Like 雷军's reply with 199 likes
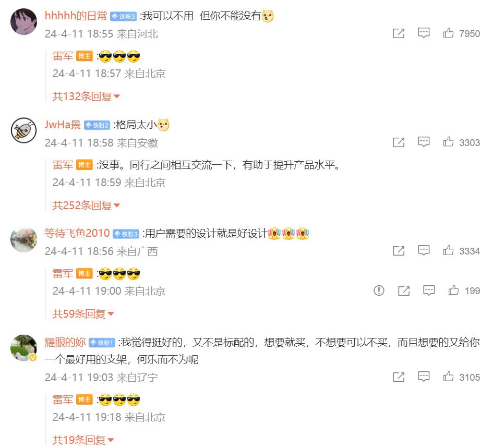The height and width of the screenshot is (448, 493). point(453,290)
